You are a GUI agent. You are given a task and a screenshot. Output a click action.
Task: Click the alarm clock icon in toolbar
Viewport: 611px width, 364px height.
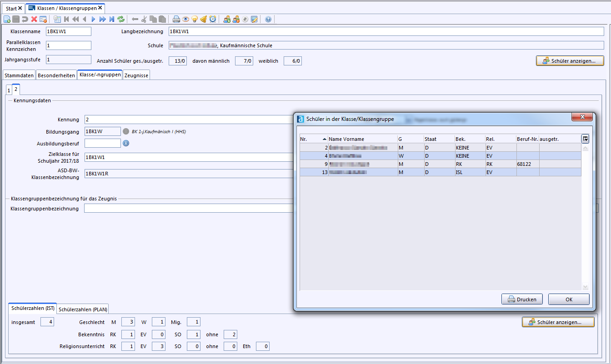point(212,19)
